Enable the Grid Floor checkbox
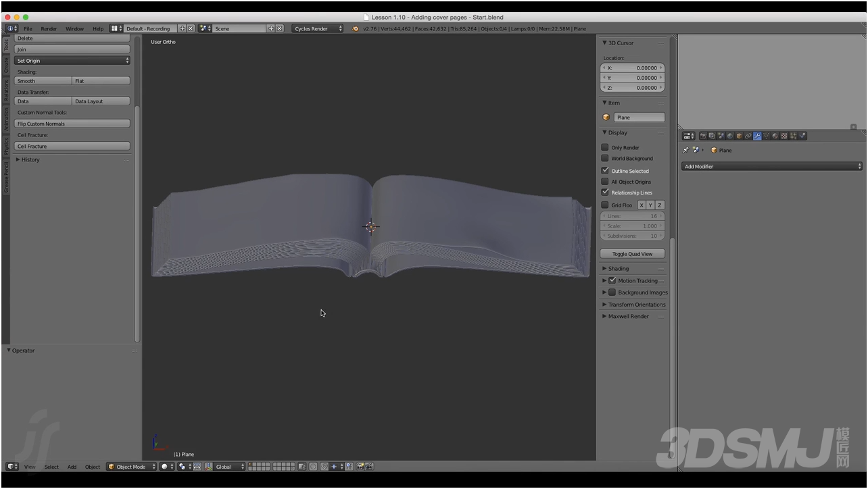This screenshot has width=868, height=489. pyautogui.click(x=605, y=205)
